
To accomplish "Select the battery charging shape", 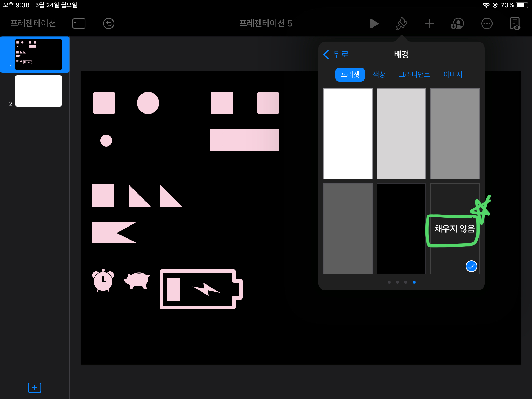I will (x=201, y=289).
